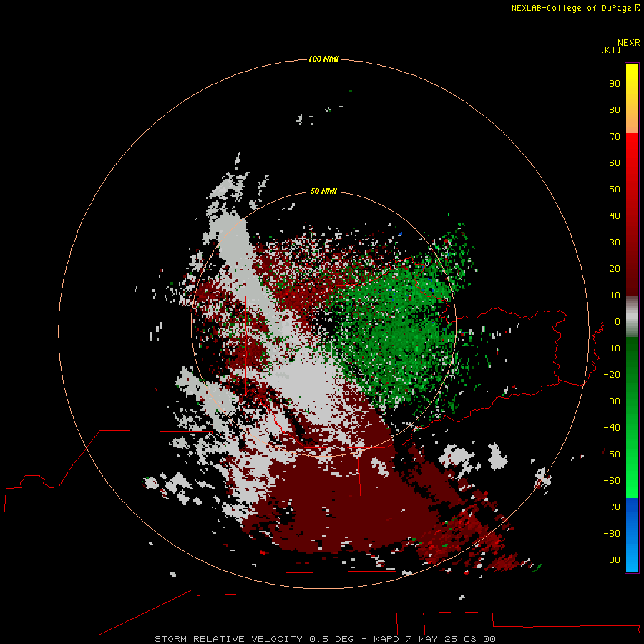Click the 08:00 timestamp text
Image resolution: width=644 pixels, height=644 pixels.
coord(479,639)
